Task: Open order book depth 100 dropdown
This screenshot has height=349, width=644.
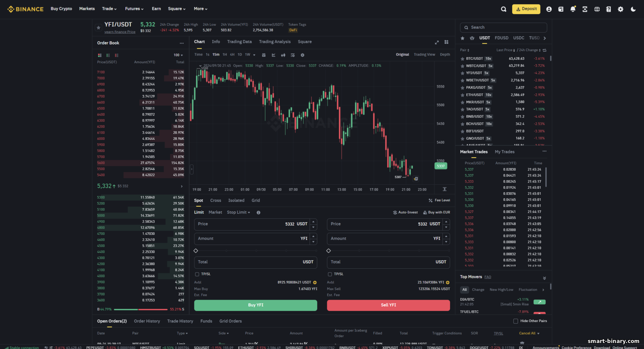Action: tap(178, 55)
